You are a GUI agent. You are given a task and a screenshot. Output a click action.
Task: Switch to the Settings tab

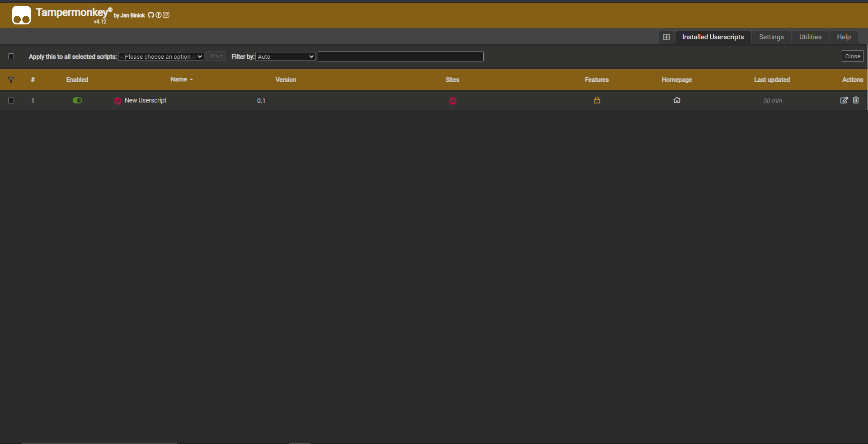click(771, 37)
